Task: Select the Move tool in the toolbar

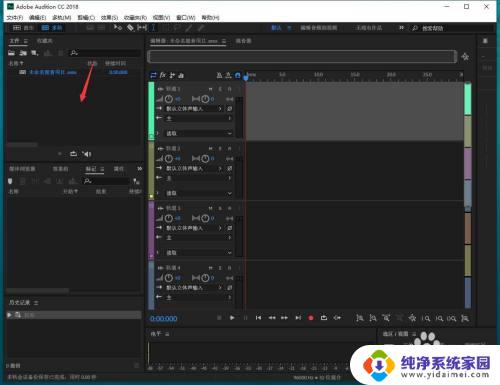Action: 117,28
